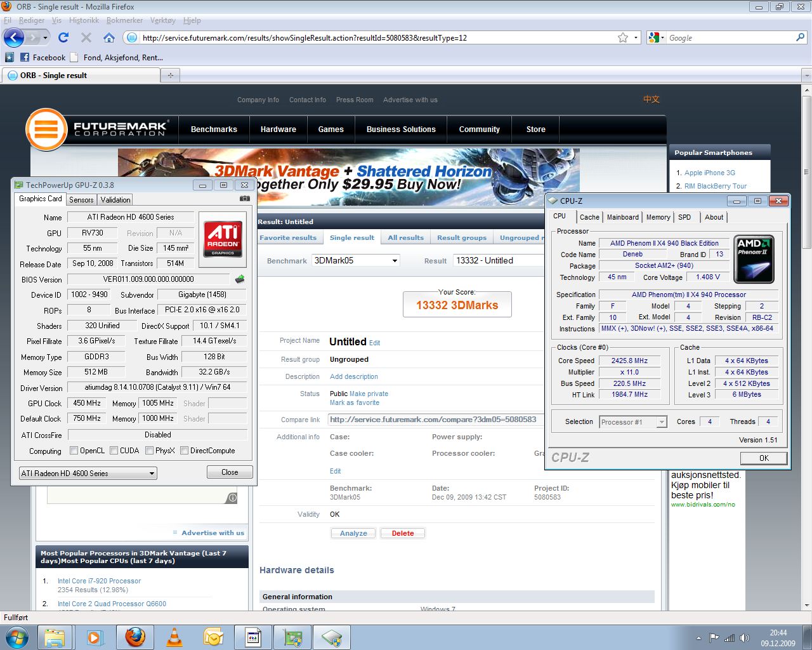The image size is (812, 650).
Task: Open Windows Start orb
Action: click(16, 637)
